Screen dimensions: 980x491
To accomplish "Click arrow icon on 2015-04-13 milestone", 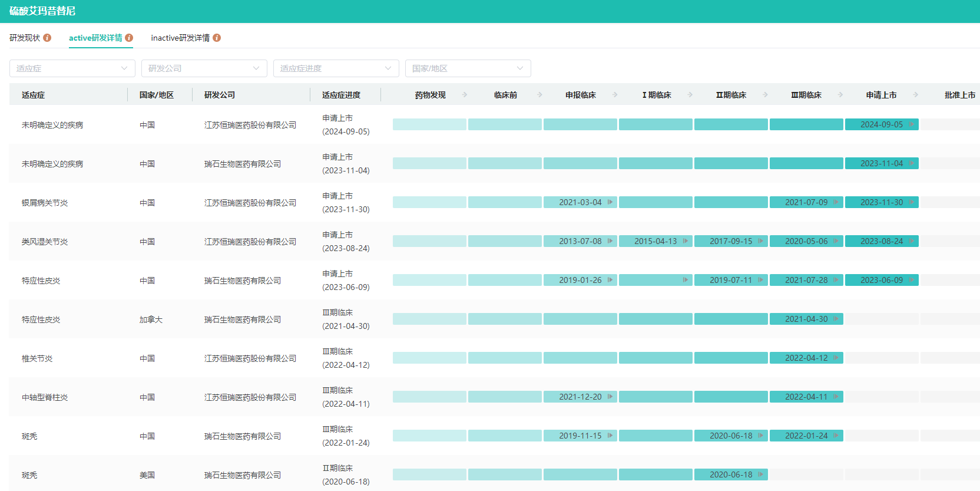I will [x=686, y=241].
